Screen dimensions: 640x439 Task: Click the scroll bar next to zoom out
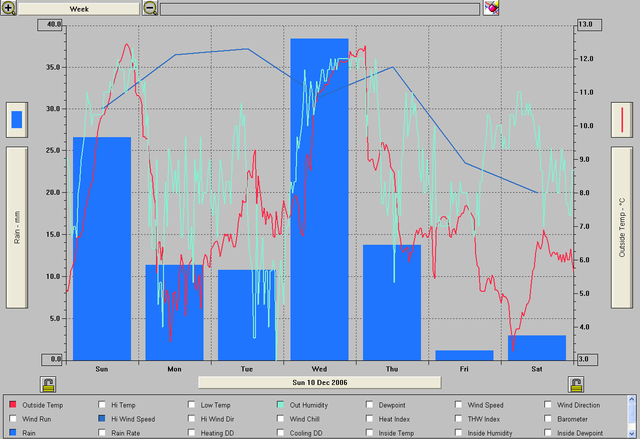click(319, 8)
